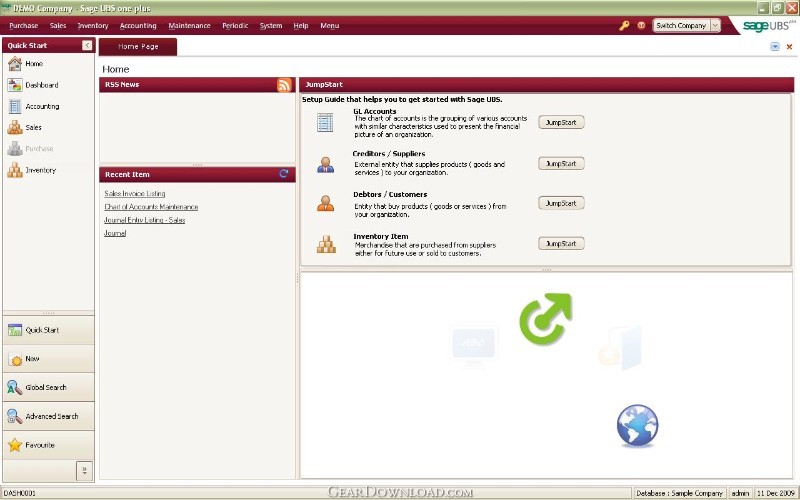The width and height of the screenshot is (800, 500).
Task: Open the Dashboard icon in sidebar
Action: [15, 85]
